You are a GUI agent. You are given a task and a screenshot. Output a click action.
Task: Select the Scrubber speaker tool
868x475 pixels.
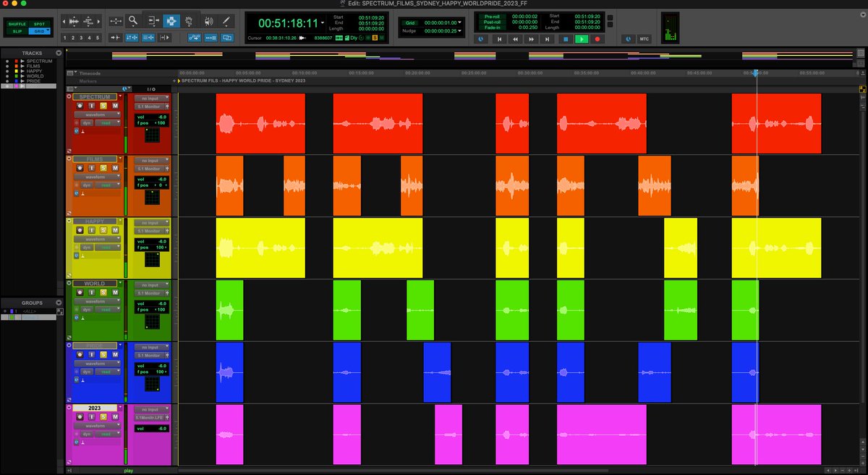click(208, 21)
